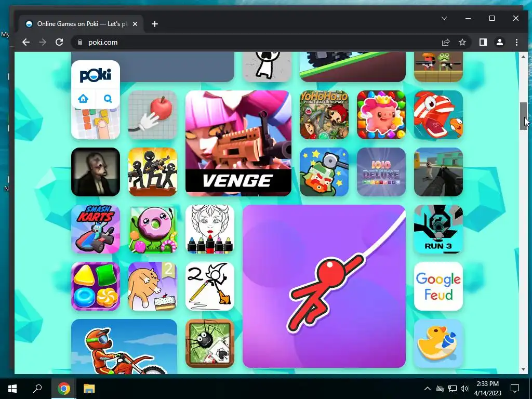
Task: Go back in Chrome
Action: (x=26, y=42)
